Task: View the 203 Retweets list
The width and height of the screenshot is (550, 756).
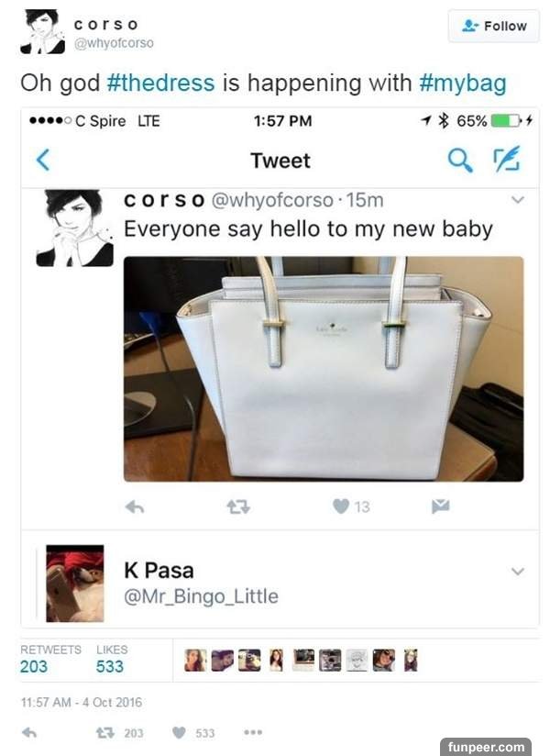Action: coord(50,659)
